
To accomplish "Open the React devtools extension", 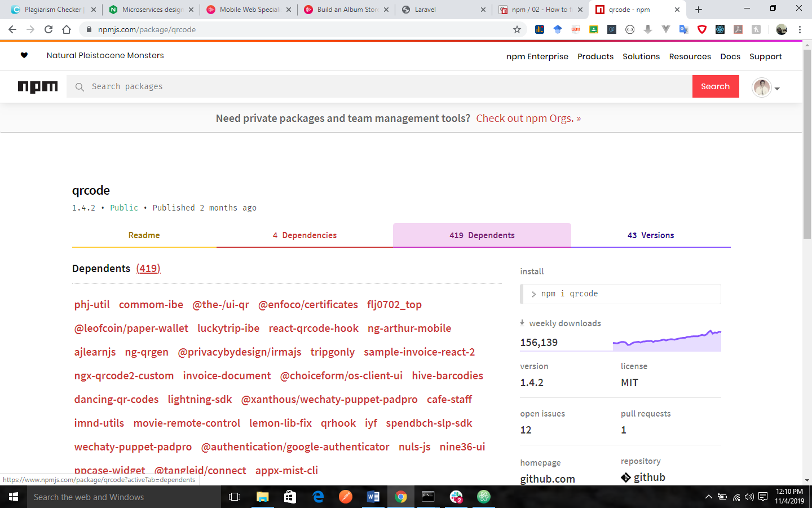I will point(720,29).
